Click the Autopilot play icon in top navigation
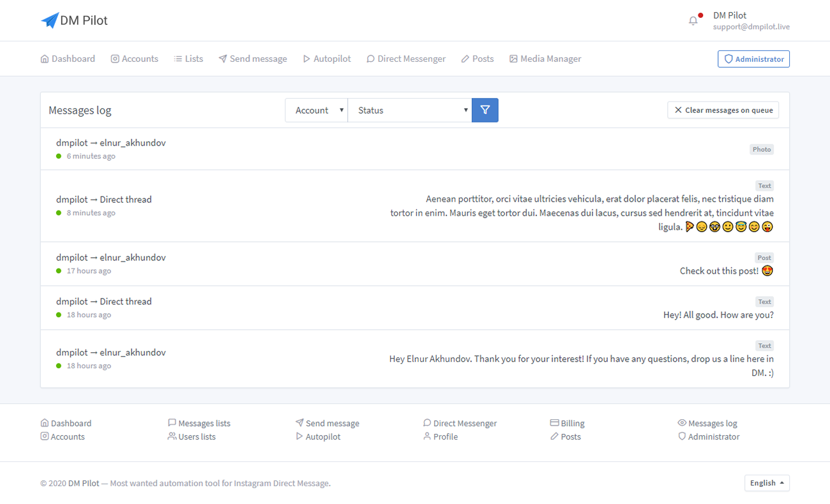 coord(306,59)
